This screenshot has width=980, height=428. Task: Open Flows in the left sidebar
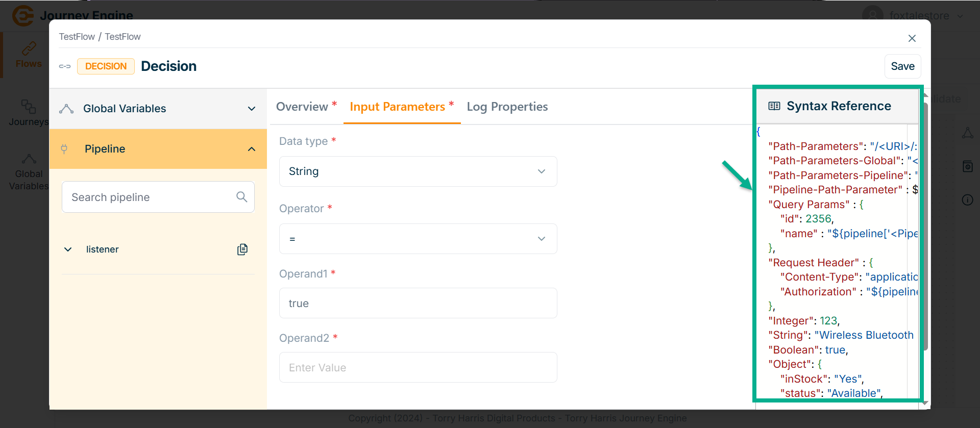click(x=28, y=55)
